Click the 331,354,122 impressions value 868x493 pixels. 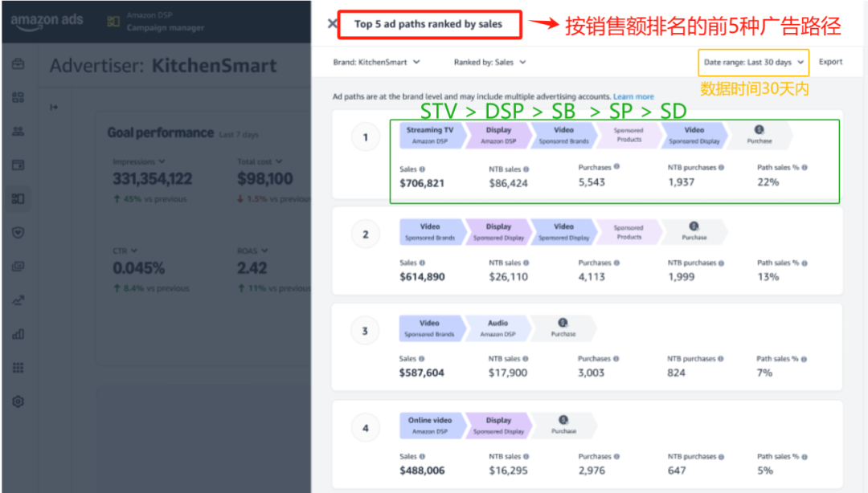152,179
